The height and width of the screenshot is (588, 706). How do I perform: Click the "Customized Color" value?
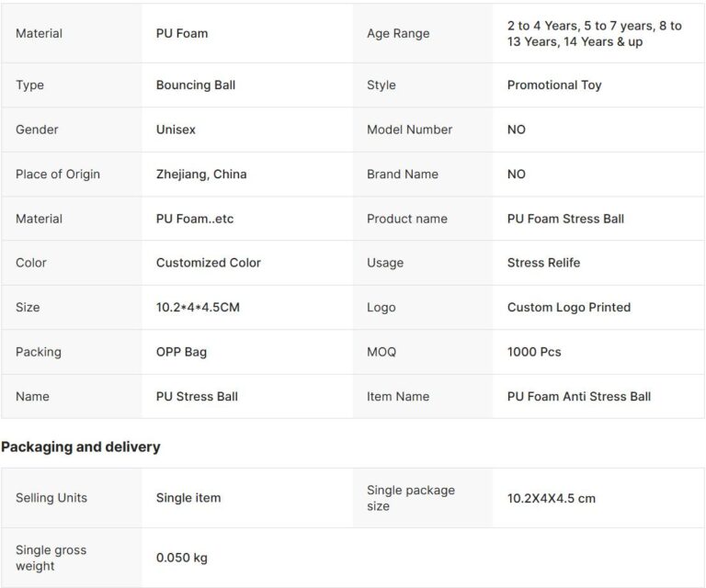pos(209,263)
